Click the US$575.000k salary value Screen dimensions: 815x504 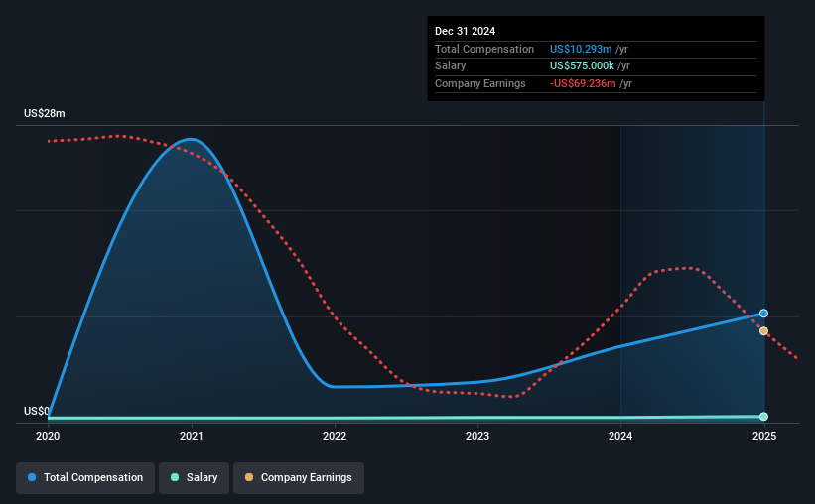pos(582,66)
